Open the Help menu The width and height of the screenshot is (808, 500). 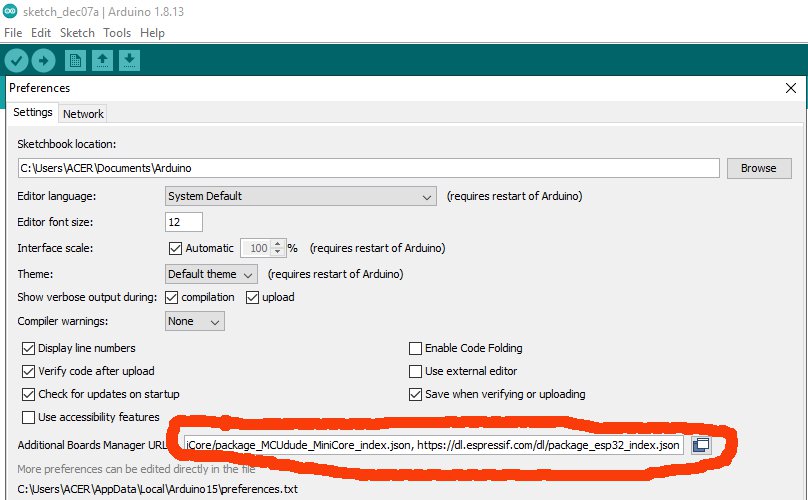153,33
